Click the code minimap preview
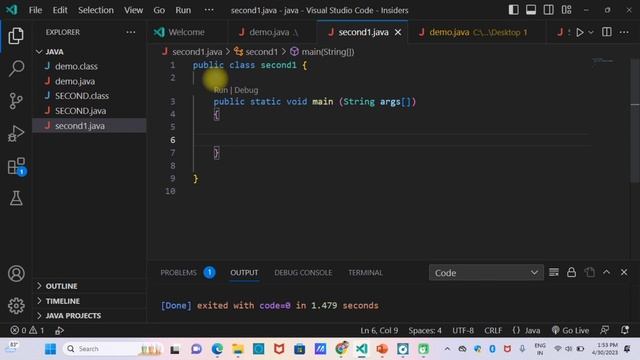640x360 pixels. [x=603, y=61]
